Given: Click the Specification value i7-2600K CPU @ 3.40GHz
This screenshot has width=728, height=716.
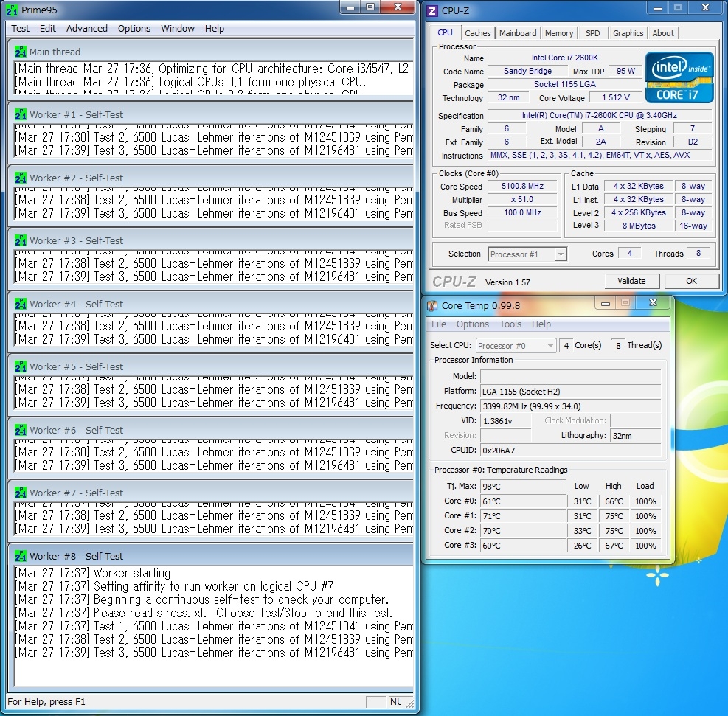Looking at the screenshot, I should [600, 115].
